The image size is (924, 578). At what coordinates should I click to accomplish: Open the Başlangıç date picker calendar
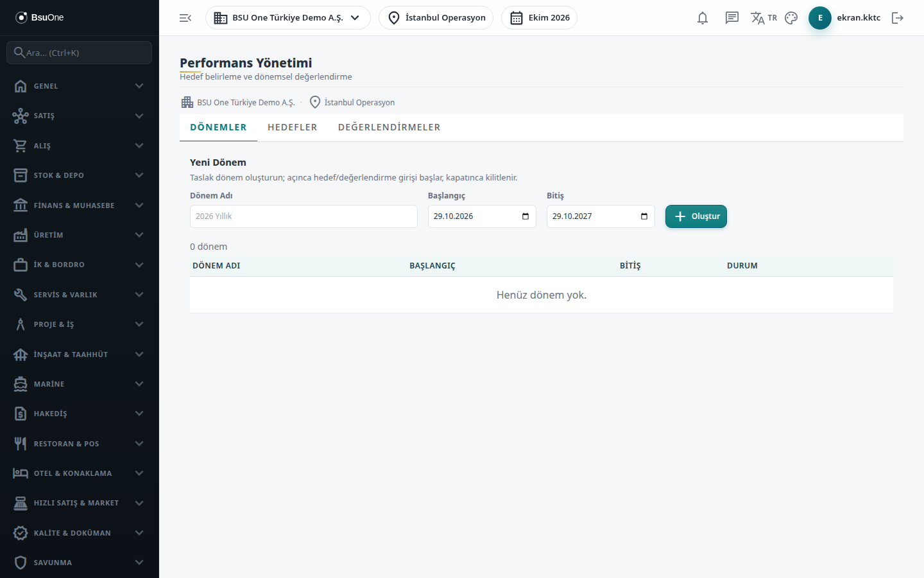pos(526,216)
